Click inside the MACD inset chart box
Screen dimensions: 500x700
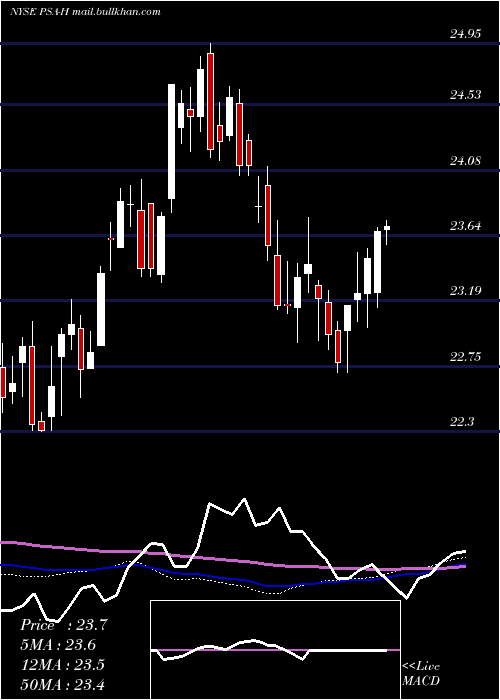[275, 650]
